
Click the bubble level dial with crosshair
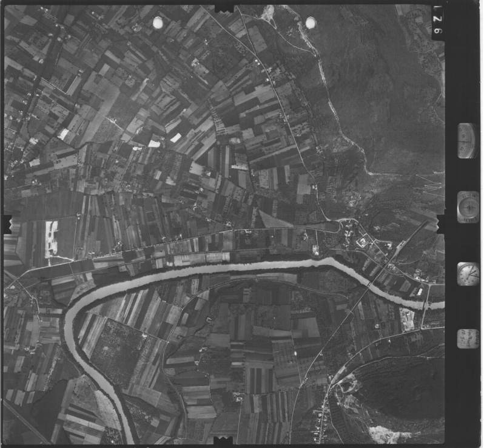click(468, 206)
